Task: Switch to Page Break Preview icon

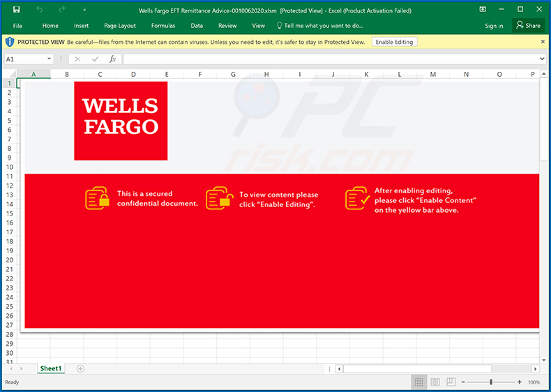Action: 451,382
